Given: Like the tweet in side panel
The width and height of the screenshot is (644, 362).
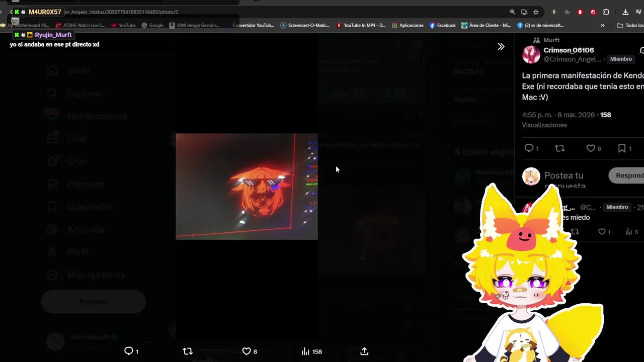Looking at the screenshot, I should 591,148.
